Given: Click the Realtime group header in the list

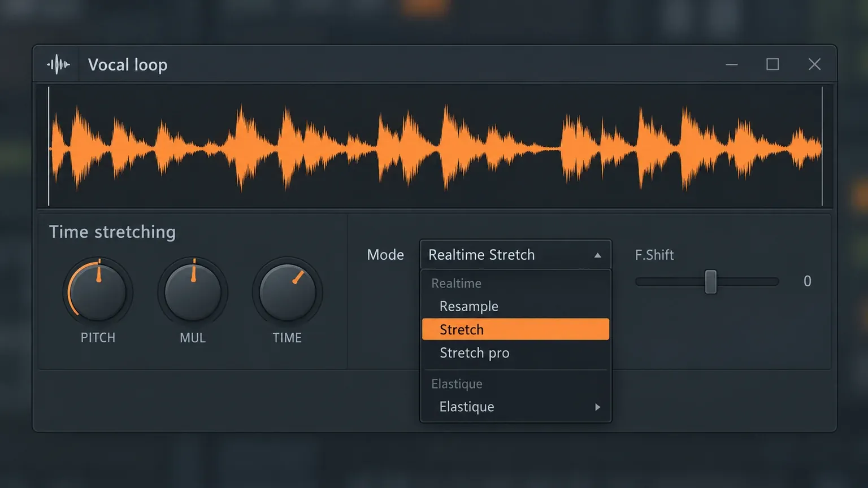Looking at the screenshot, I should (457, 283).
